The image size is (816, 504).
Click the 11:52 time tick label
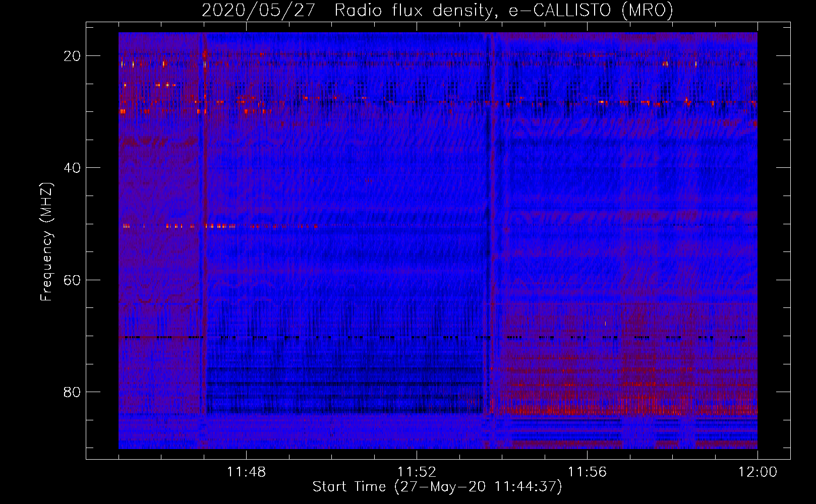(x=417, y=472)
